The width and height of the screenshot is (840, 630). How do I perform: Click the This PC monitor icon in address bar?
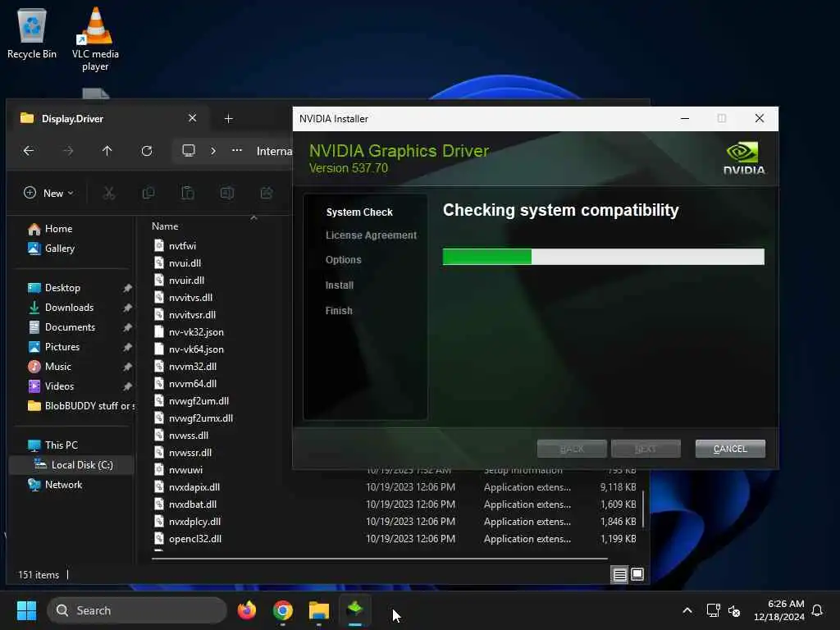click(189, 151)
